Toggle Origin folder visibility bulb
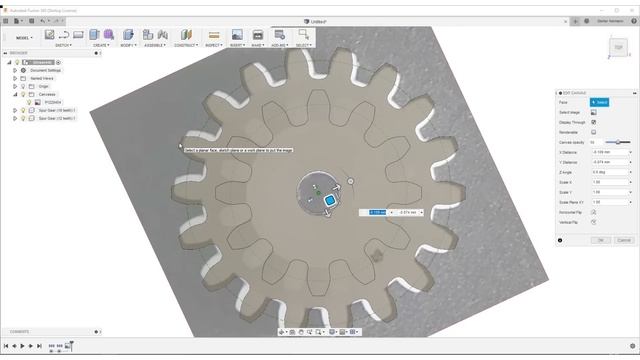Screen dimensions: 640x360 click(x=23, y=86)
